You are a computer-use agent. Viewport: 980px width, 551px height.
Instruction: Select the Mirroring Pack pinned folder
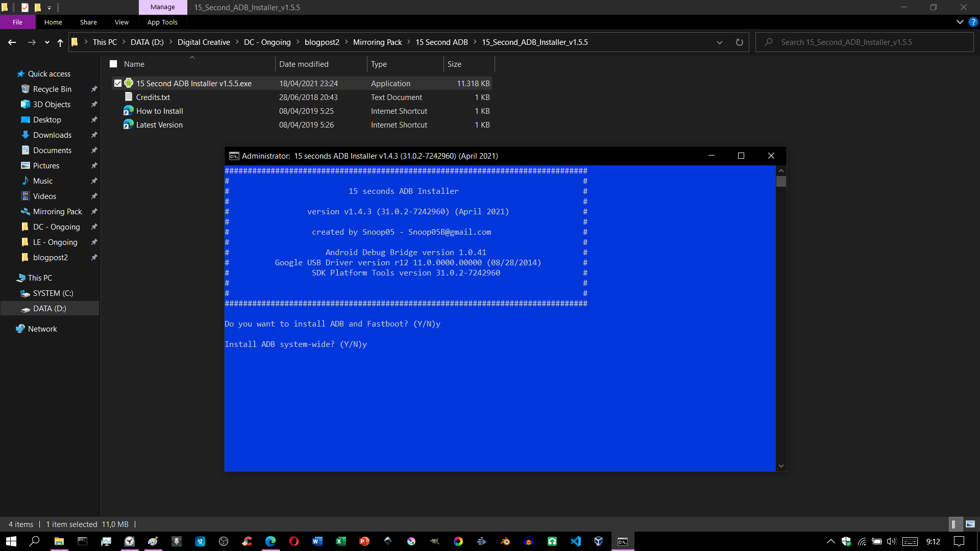pos(57,211)
